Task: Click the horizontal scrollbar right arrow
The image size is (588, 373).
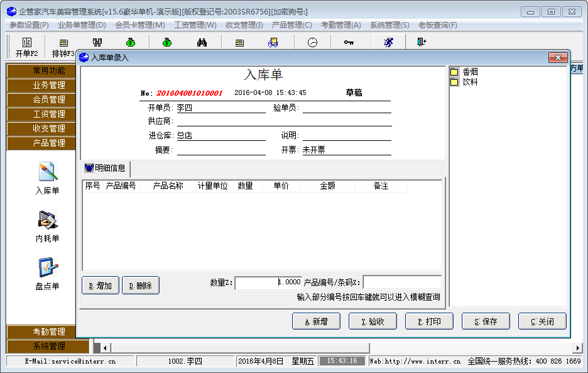Action: 577,348
